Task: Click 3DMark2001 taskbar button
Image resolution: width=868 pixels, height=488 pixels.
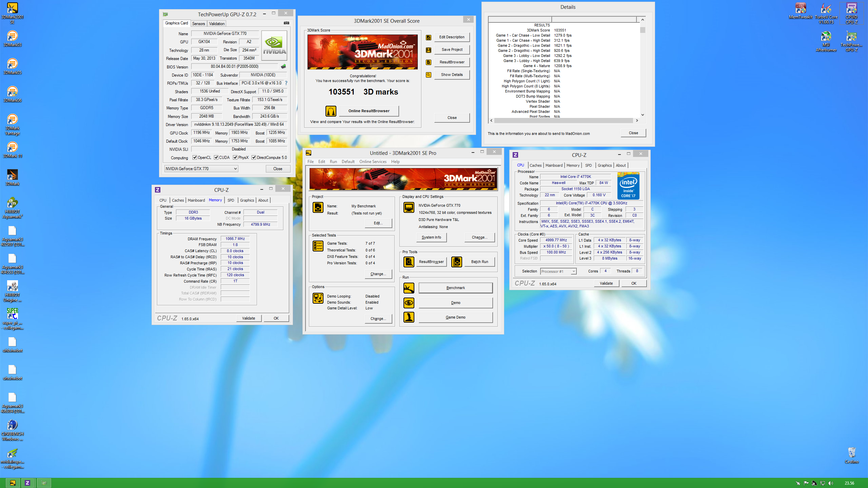Action: click(13, 483)
